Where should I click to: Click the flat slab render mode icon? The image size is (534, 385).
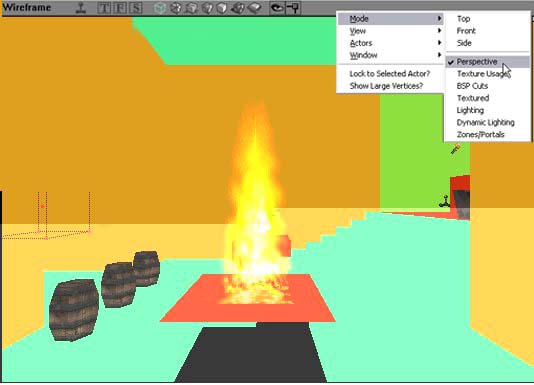click(x=254, y=8)
